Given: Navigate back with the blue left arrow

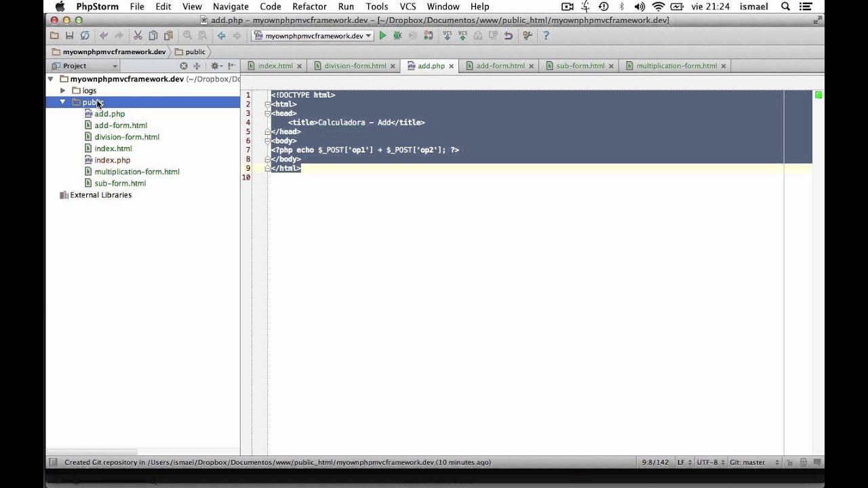Looking at the screenshot, I should (x=221, y=35).
